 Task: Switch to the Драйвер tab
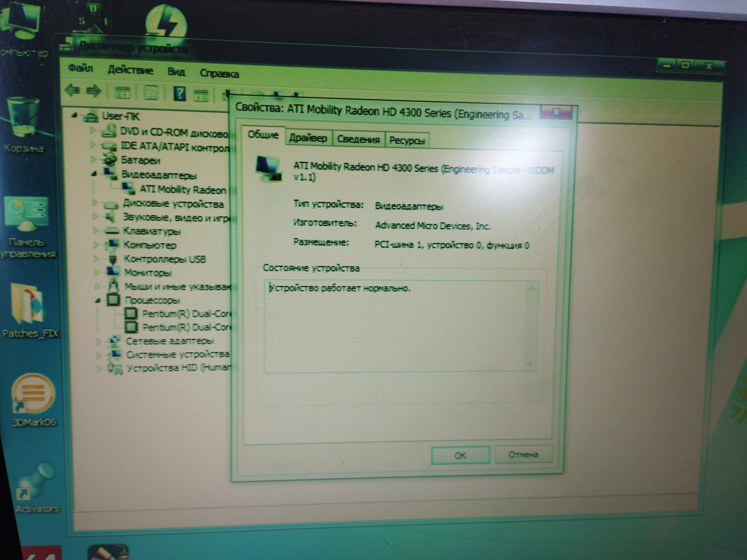308,138
